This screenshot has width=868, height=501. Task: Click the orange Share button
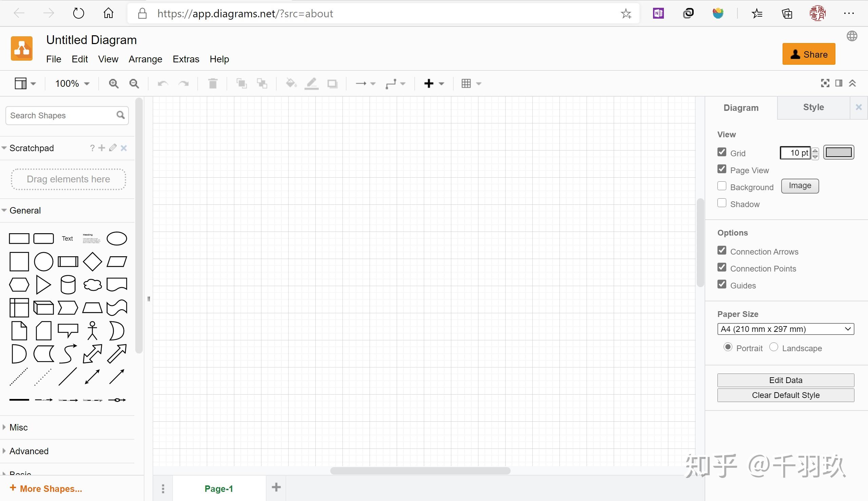(x=808, y=54)
